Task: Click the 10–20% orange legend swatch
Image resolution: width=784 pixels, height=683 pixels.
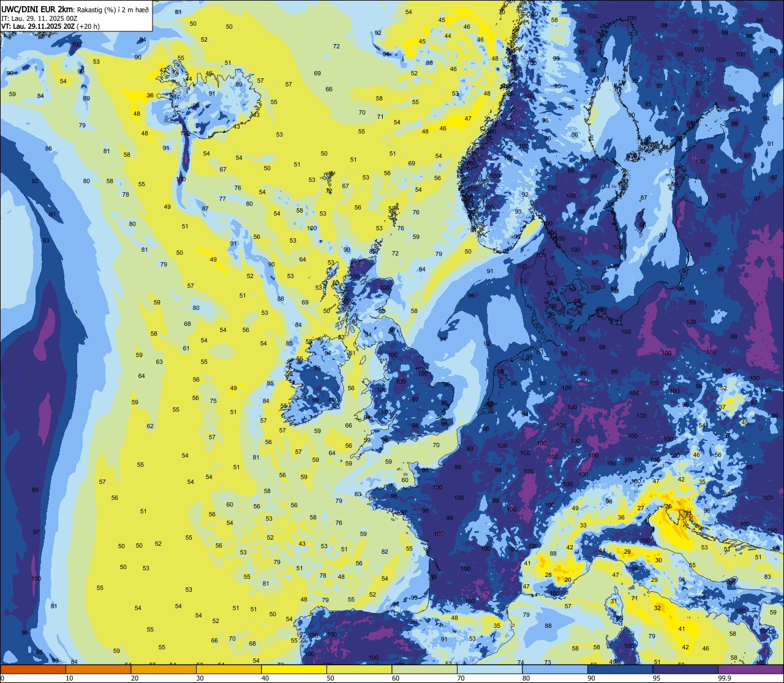Action: pos(98,670)
